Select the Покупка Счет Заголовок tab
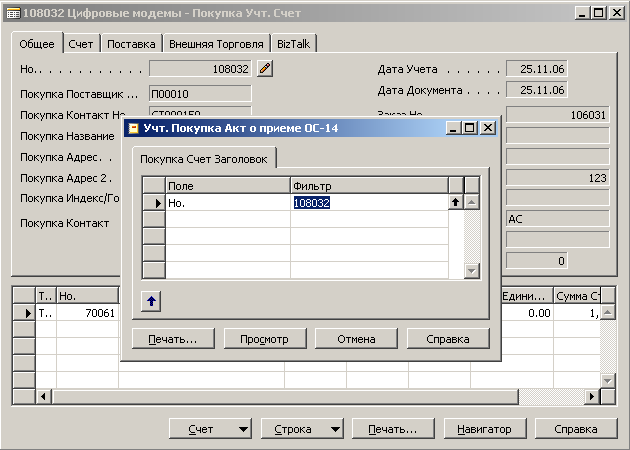The height and width of the screenshot is (450, 630). [x=204, y=159]
